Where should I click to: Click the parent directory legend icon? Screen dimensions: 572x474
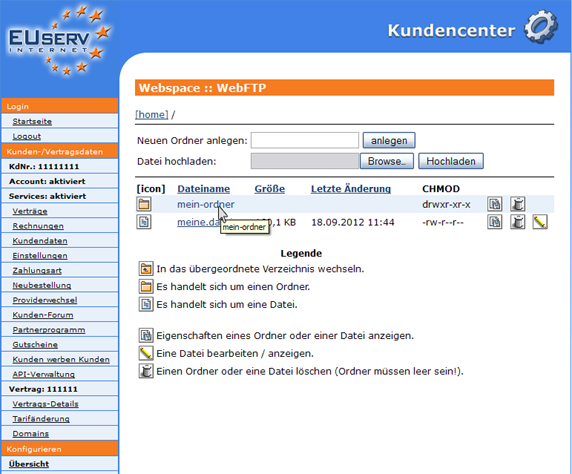146,269
